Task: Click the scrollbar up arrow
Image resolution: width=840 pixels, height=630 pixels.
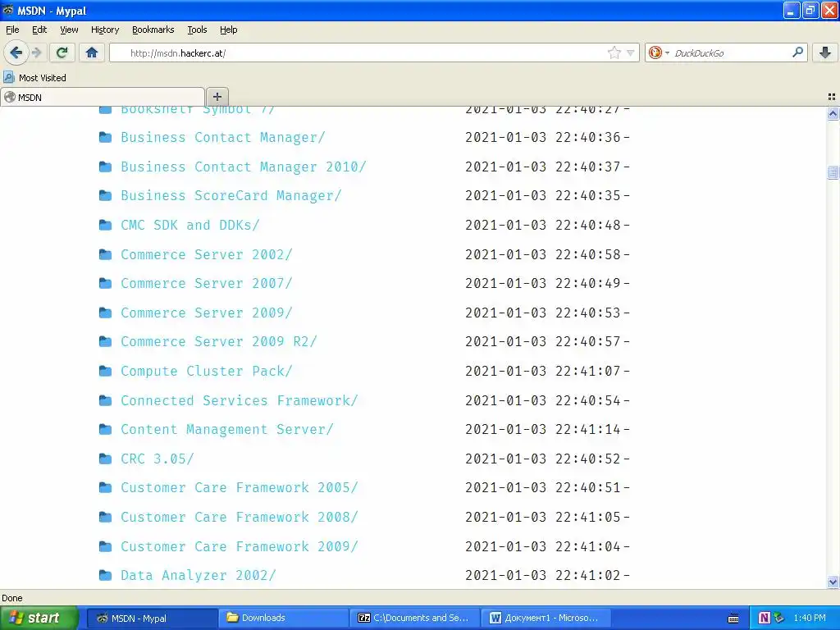Action: (x=833, y=113)
